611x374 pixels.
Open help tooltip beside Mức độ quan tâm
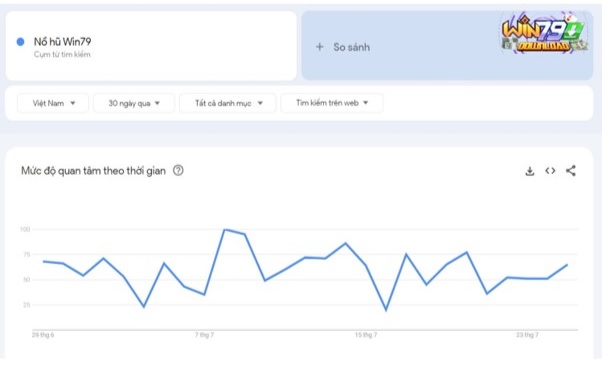[x=178, y=171]
